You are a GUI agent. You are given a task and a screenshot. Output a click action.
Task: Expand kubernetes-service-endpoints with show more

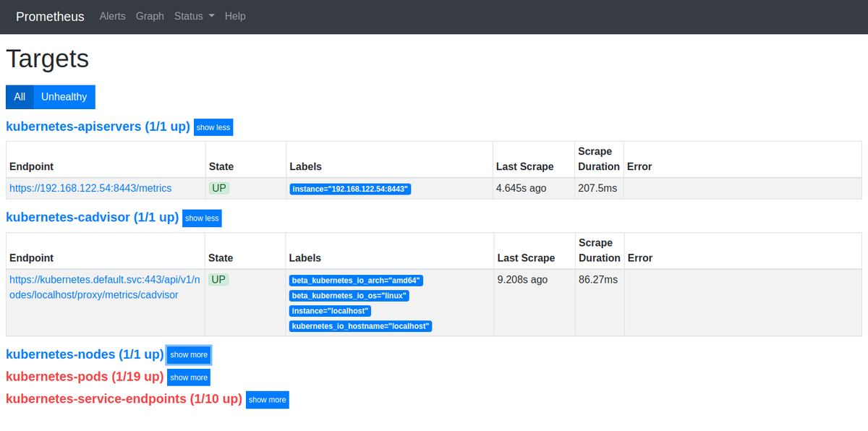(268, 400)
